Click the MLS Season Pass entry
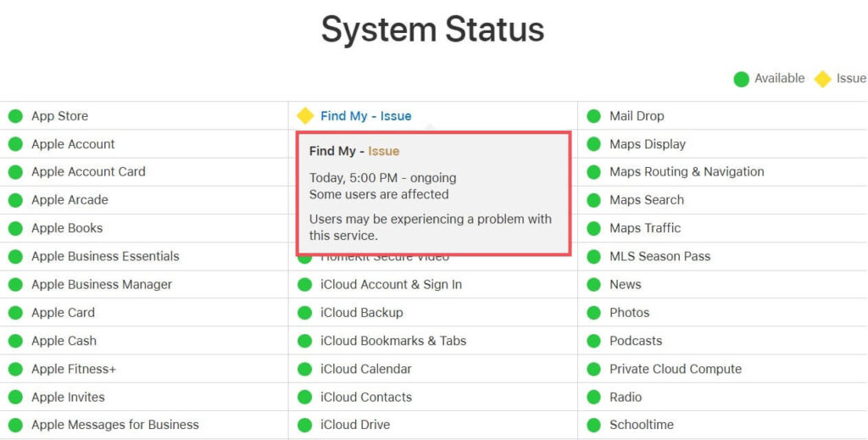Image resolution: width=868 pixels, height=440 pixels. (659, 256)
